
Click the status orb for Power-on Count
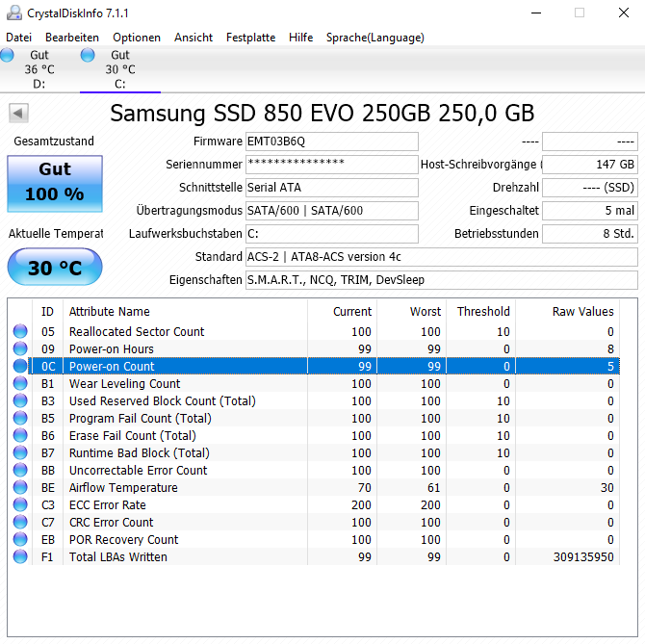pos(20,366)
